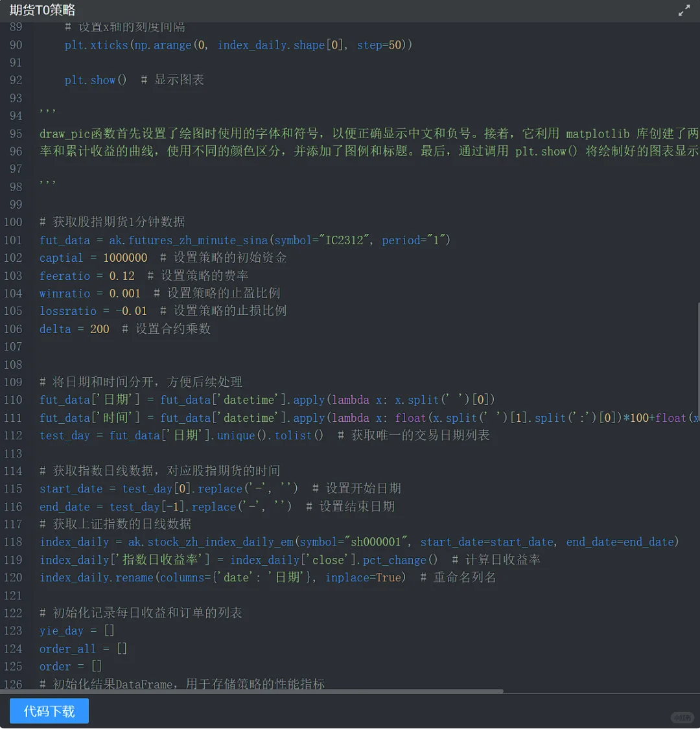
Task: Click the comment 设置策略的止盈比例
Action: (x=216, y=293)
